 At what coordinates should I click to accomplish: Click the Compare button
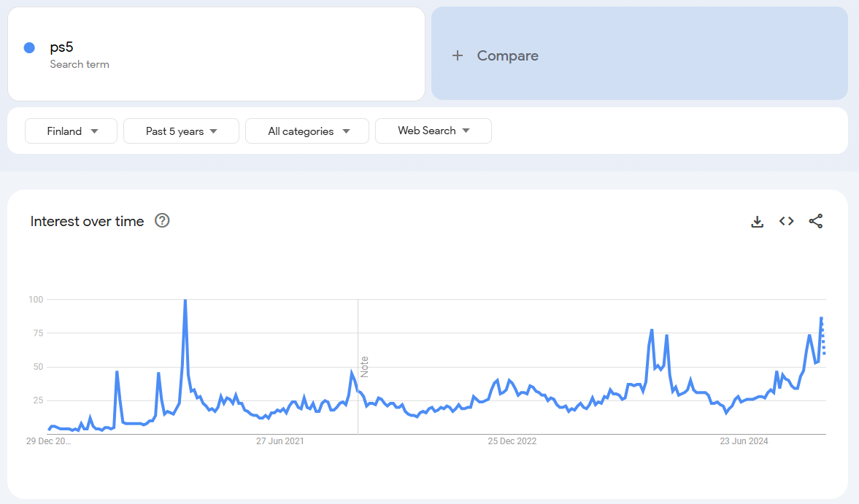point(507,55)
